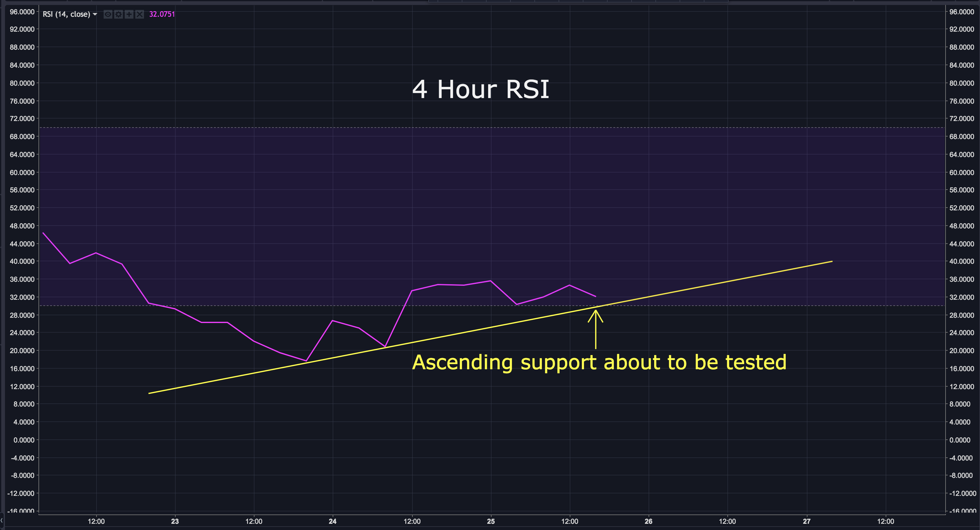Click the plus icon beside RSI settings

(129, 15)
